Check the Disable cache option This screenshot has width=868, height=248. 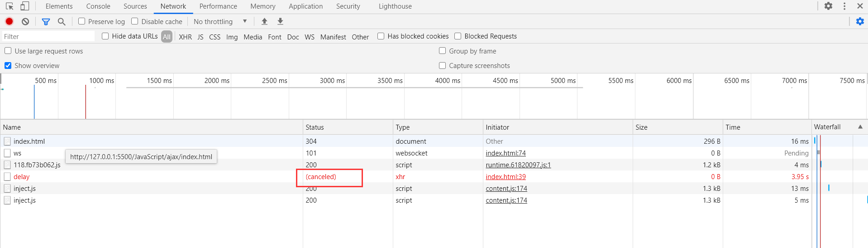tap(135, 21)
